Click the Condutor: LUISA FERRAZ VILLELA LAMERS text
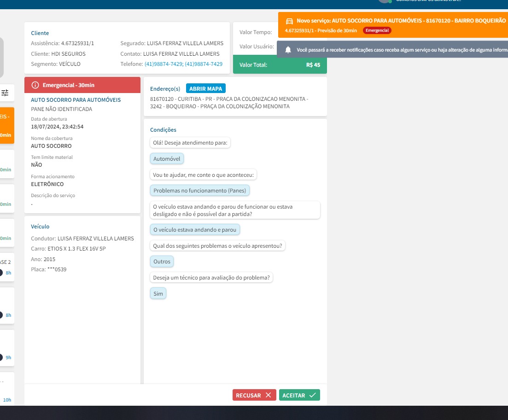508x420 pixels. tap(82, 239)
